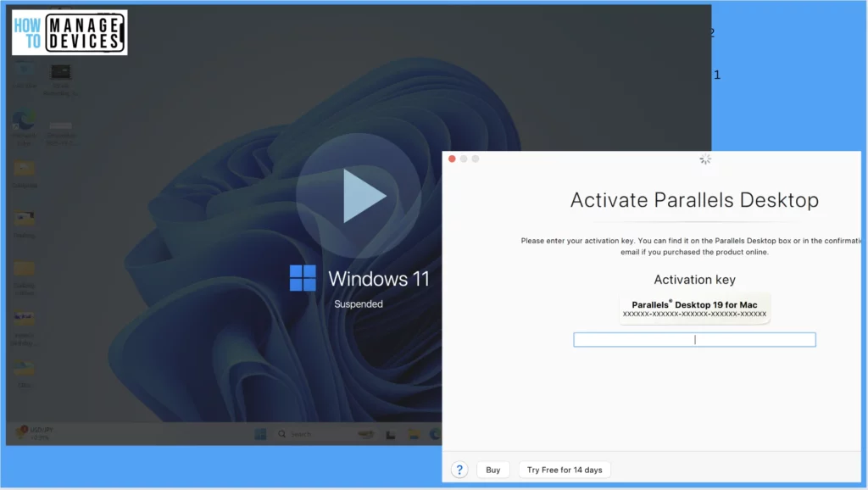Screen dimensions: 868x490
Task: Click the Buy button
Action: pos(492,470)
